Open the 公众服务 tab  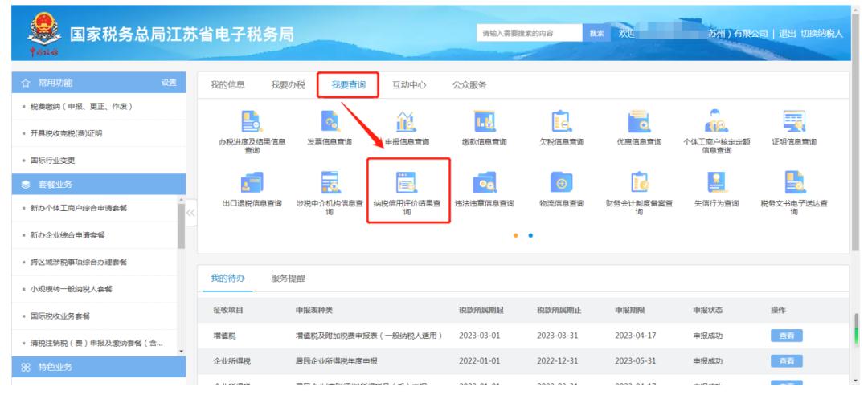point(469,85)
